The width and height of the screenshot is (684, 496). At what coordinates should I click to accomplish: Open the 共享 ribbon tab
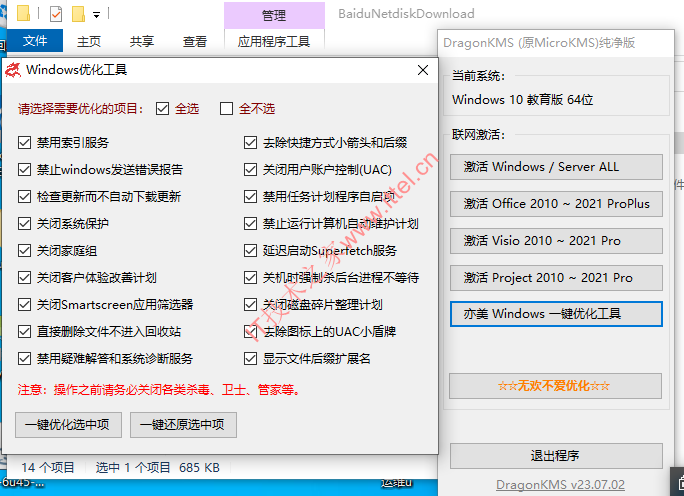(142, 41)
